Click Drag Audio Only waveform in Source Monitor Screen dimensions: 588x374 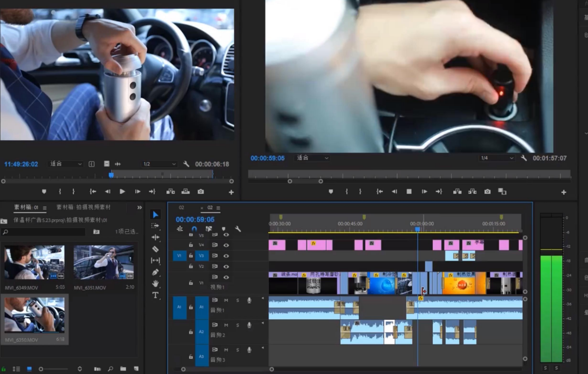point(118,164)
